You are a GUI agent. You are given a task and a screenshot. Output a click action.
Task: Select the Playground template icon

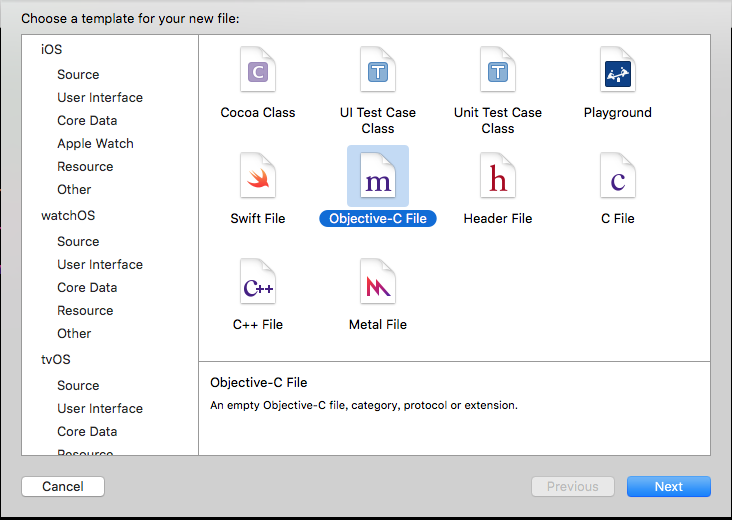[618, 70]
